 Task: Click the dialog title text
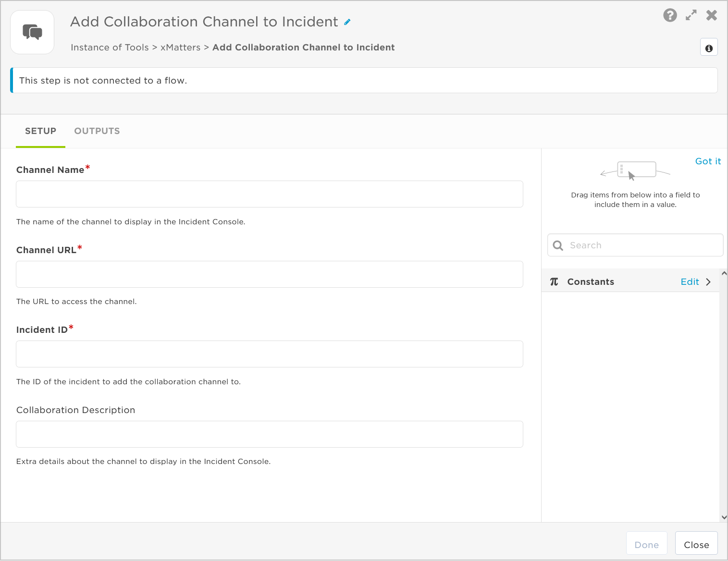point(204,22)
